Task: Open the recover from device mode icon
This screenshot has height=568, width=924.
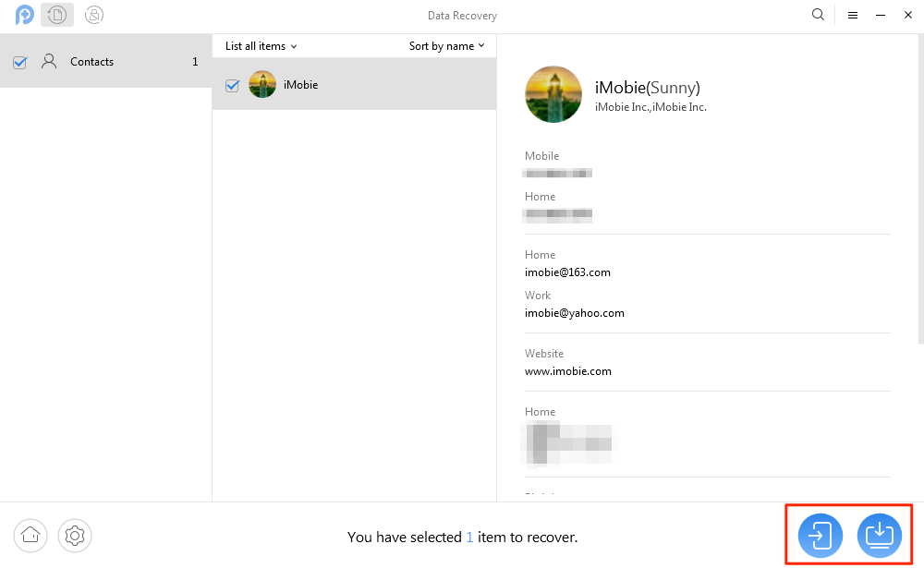Action: [57, 15]
